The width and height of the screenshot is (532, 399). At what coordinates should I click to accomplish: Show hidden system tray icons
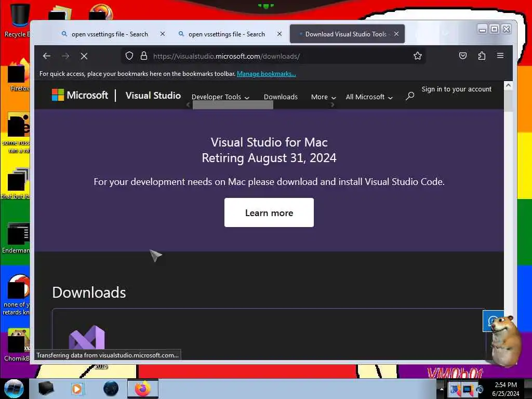(x=442, y=389)
